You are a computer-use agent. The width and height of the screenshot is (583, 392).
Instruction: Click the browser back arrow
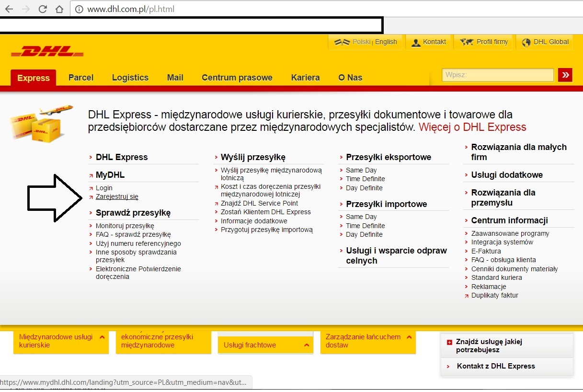click(x=9, y=9)
